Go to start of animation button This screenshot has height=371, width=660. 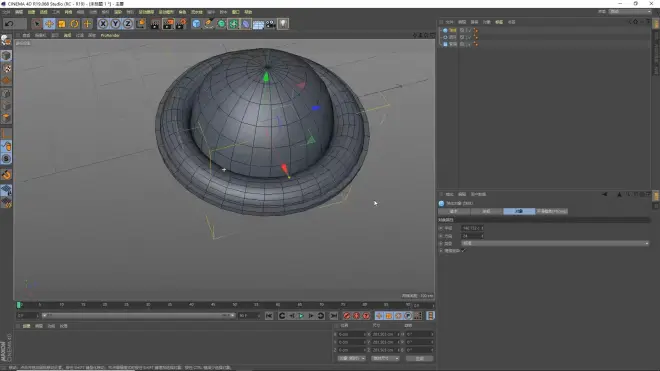269,316
